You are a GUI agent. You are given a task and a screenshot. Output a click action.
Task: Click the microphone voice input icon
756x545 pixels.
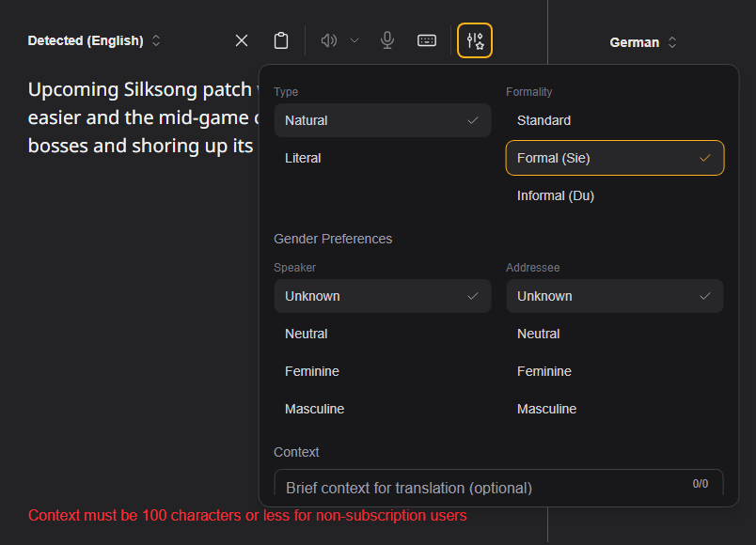coord(387,40)
